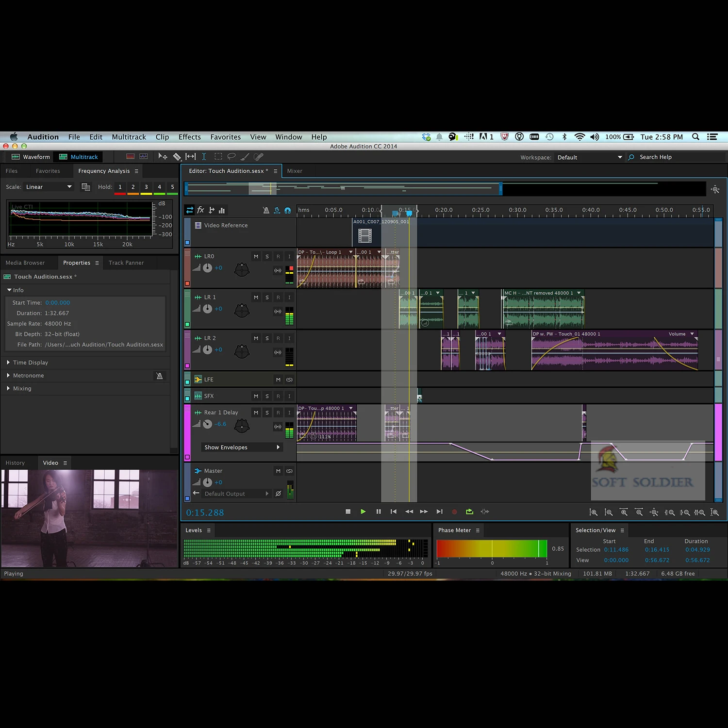Solo the SFX track
The image size is (728, 728).
coord(267,396)
